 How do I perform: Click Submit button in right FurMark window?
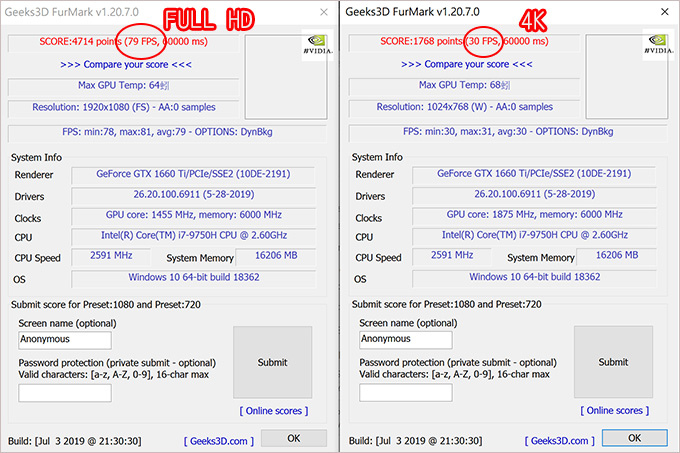613,362
